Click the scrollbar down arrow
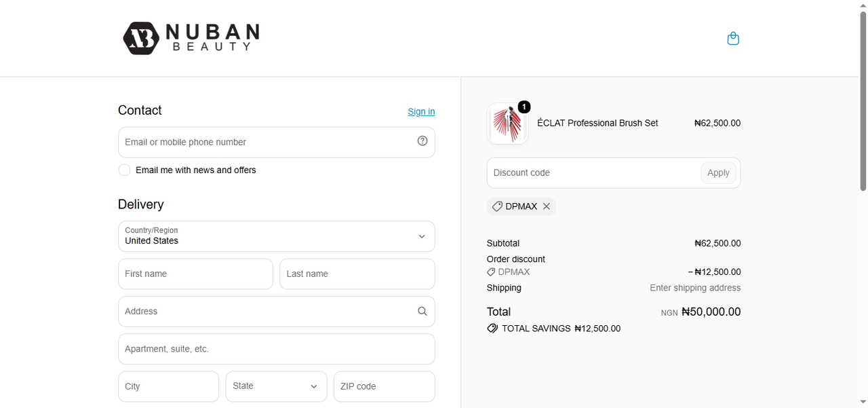Screen dimensions: 868x408 863,402
